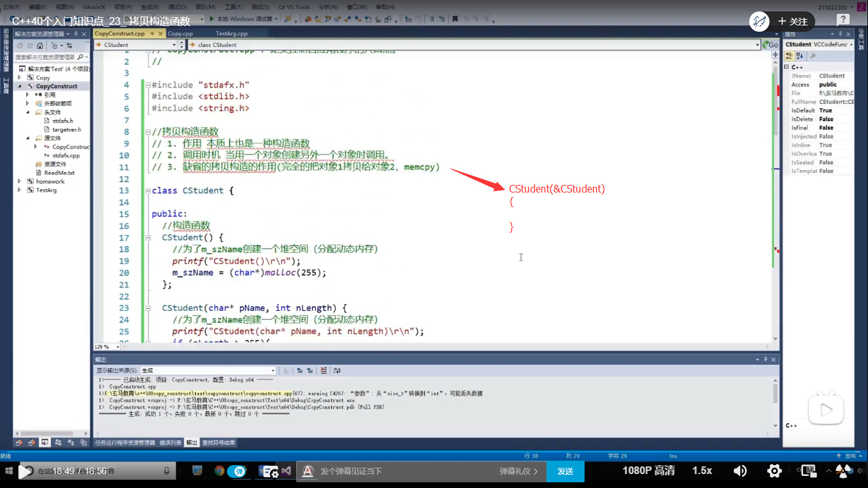Expand the homework project node
This screenshot has height=488, width=868.
point(20,181)
